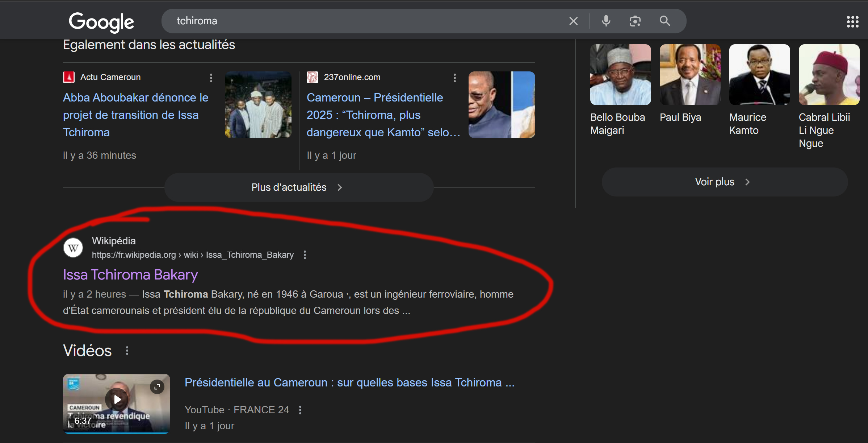Play the France 24 video thumbnail

[x=117, y=399]
